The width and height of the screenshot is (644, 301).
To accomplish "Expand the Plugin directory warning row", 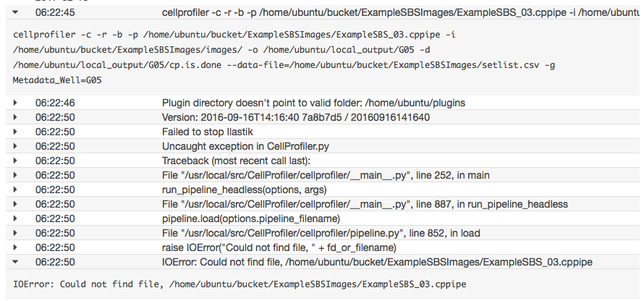I will pyautogui.click(x=14, y=103).
